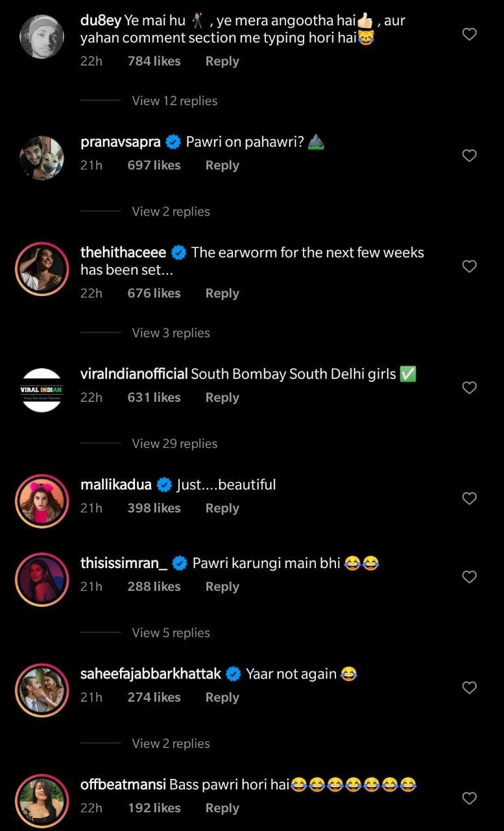Expand 'View 12 replies' under du8ey
The height and width of the screenshot is (831, 504).
174,101
